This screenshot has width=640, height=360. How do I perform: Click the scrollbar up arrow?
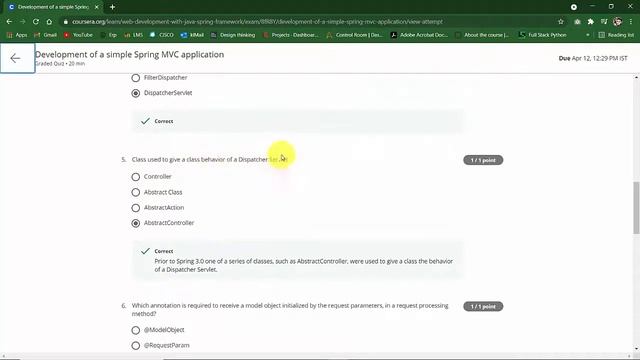[x=636, y=77]
